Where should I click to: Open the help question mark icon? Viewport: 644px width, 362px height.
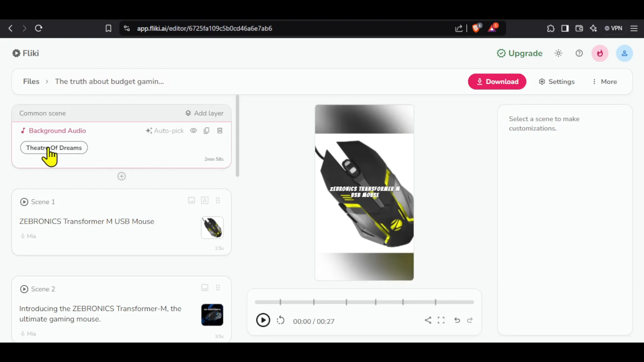[x=579, y=53]
